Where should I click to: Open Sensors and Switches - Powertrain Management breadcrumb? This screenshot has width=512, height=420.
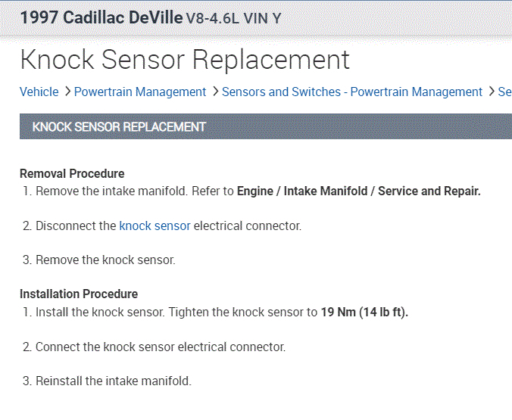(352, 92)
